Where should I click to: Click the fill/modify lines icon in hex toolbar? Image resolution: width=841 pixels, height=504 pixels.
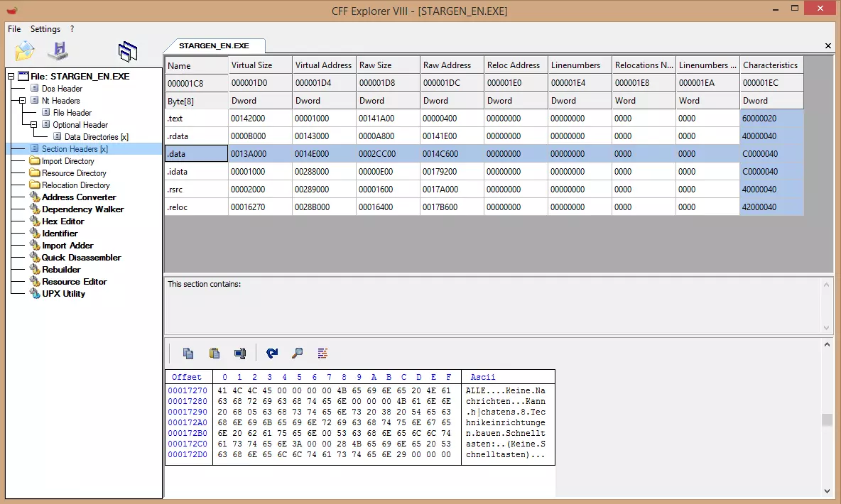(322, 353)
